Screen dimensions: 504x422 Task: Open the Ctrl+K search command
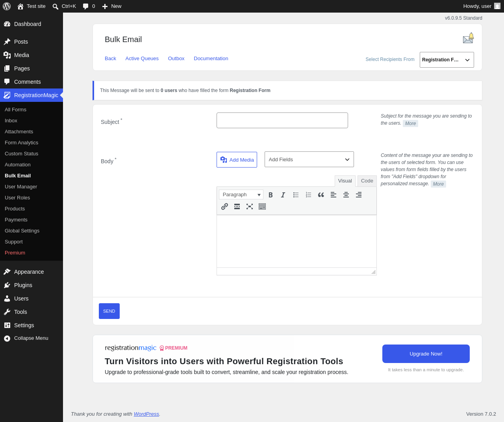point(64,6)
